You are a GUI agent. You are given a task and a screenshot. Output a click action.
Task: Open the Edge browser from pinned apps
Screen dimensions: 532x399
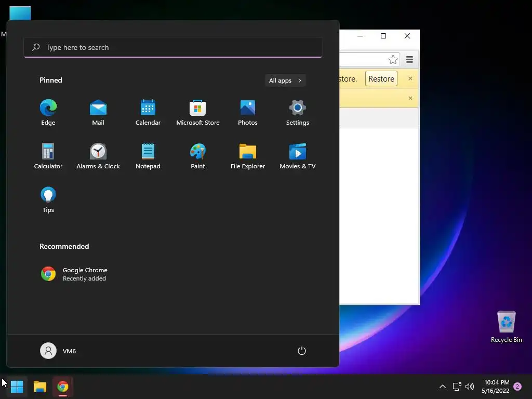pos(48,112)
